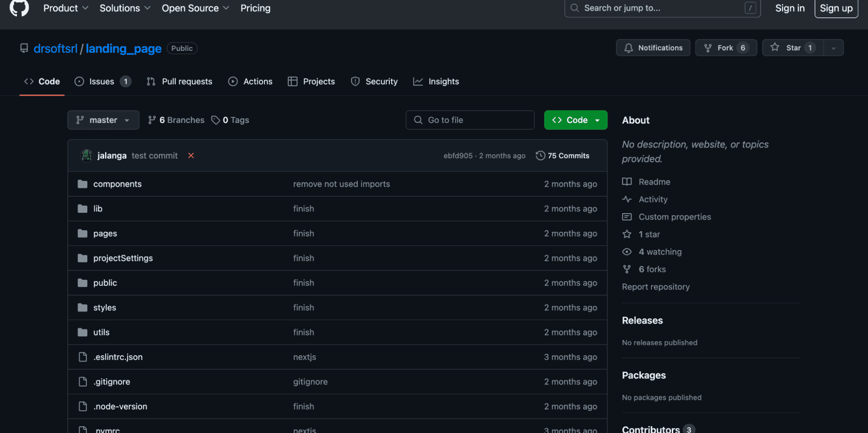Click the styles folder icon

point(83,308)
